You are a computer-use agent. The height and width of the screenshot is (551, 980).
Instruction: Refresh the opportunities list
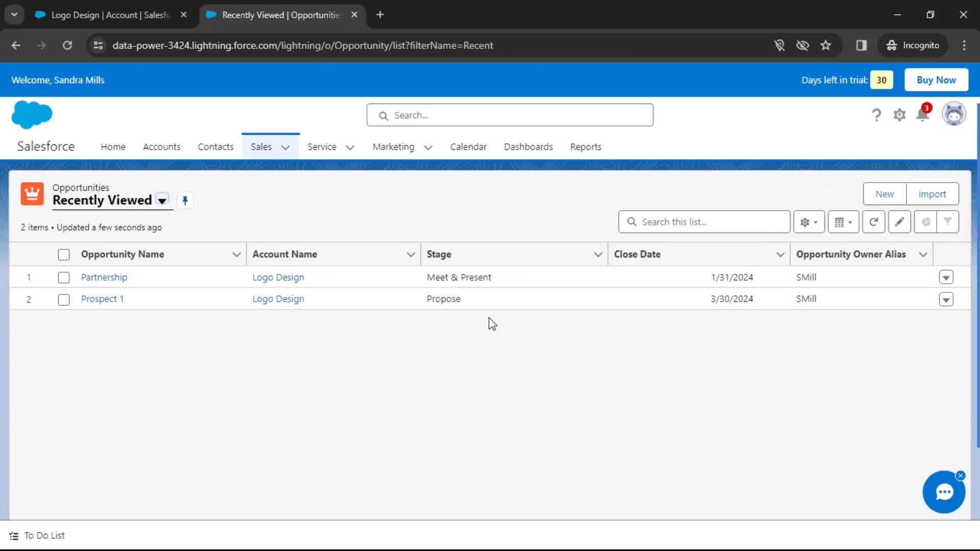point(873,222)
